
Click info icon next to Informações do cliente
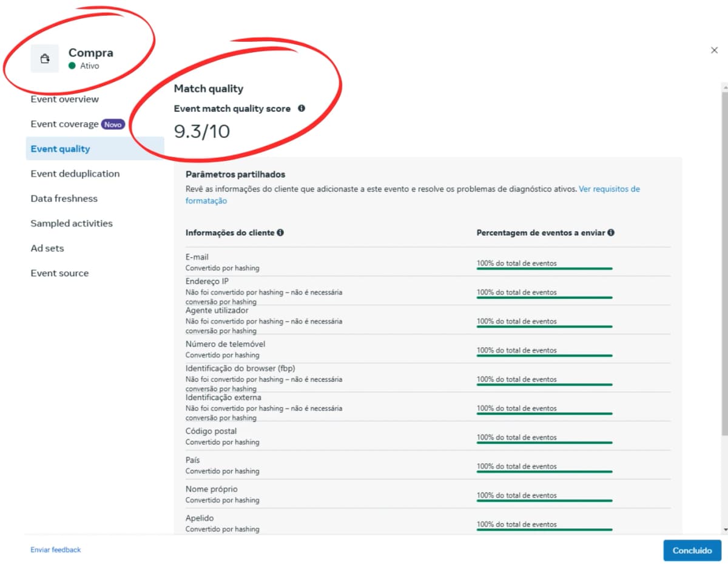click(x=280, y=233)
